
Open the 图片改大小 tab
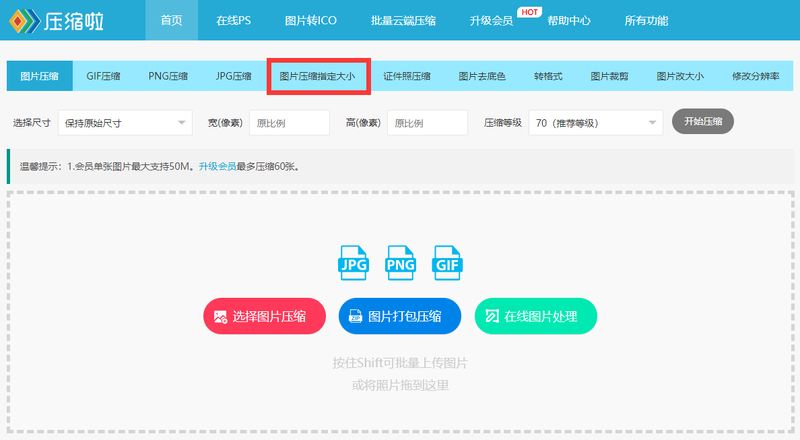tap(680, 76)
